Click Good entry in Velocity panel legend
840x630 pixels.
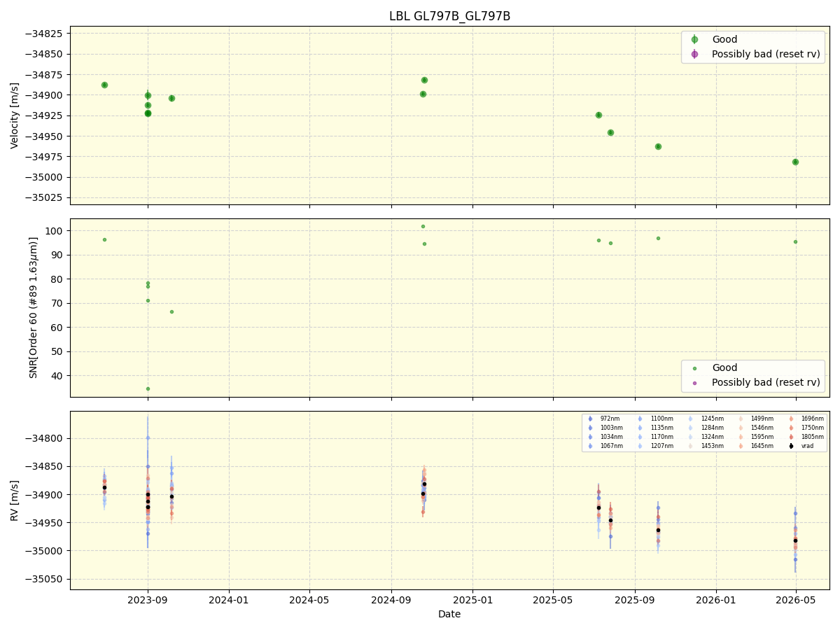pos(724,39)
